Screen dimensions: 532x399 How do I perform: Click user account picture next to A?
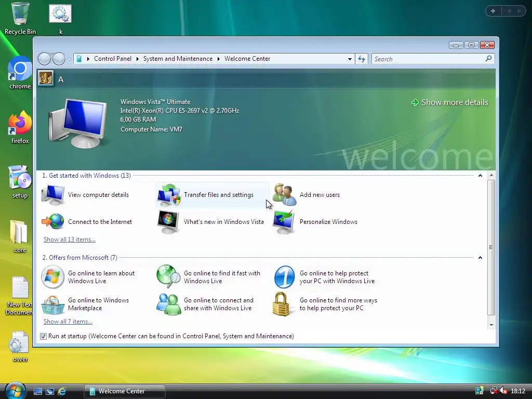[46, 78]
